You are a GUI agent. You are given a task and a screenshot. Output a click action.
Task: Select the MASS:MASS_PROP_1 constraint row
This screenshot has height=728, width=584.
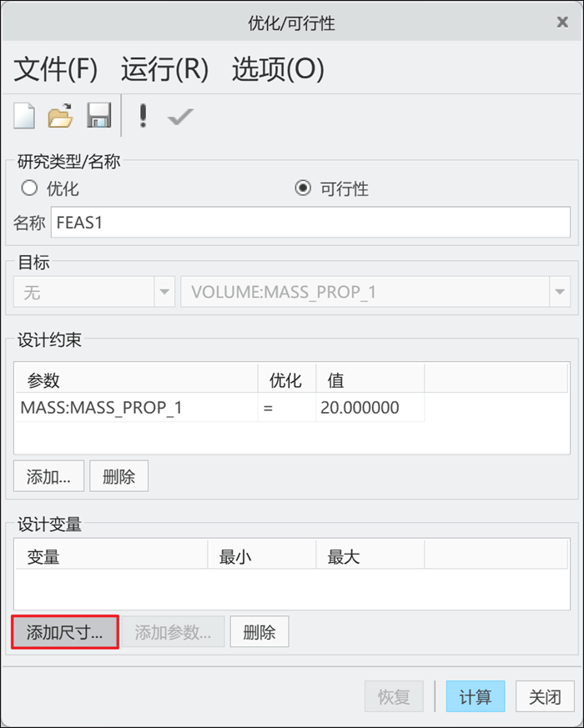coord(219,408)
